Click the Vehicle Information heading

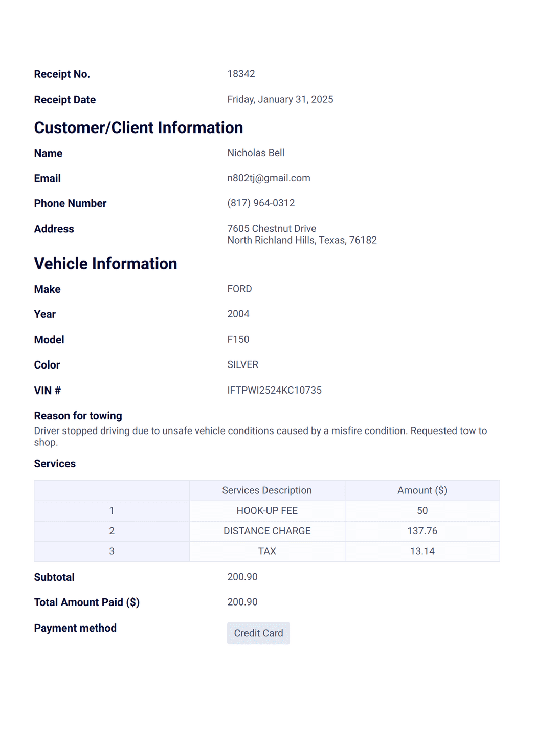106,264
